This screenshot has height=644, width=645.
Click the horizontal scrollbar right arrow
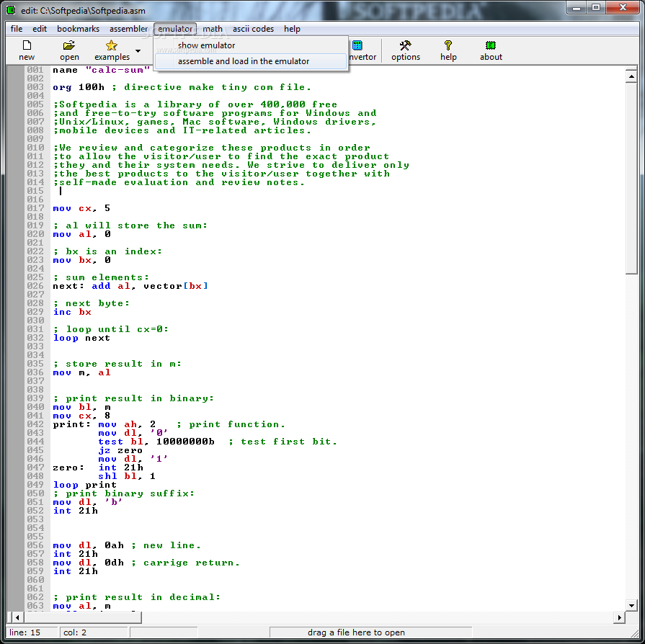tap(619, 617)
